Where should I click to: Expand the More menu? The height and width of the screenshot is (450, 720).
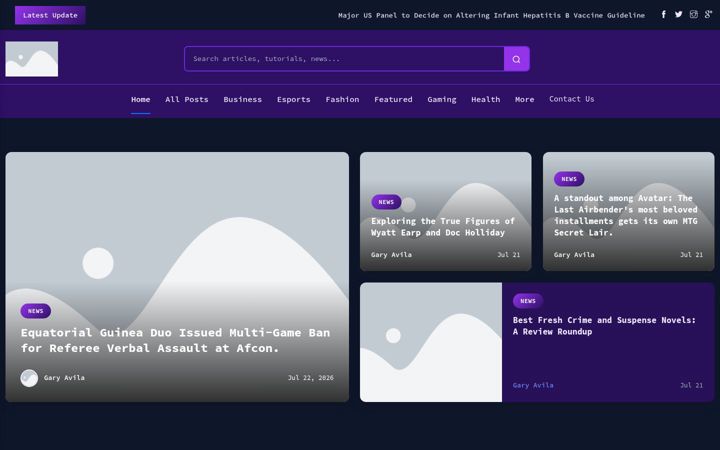pos(524,99)
